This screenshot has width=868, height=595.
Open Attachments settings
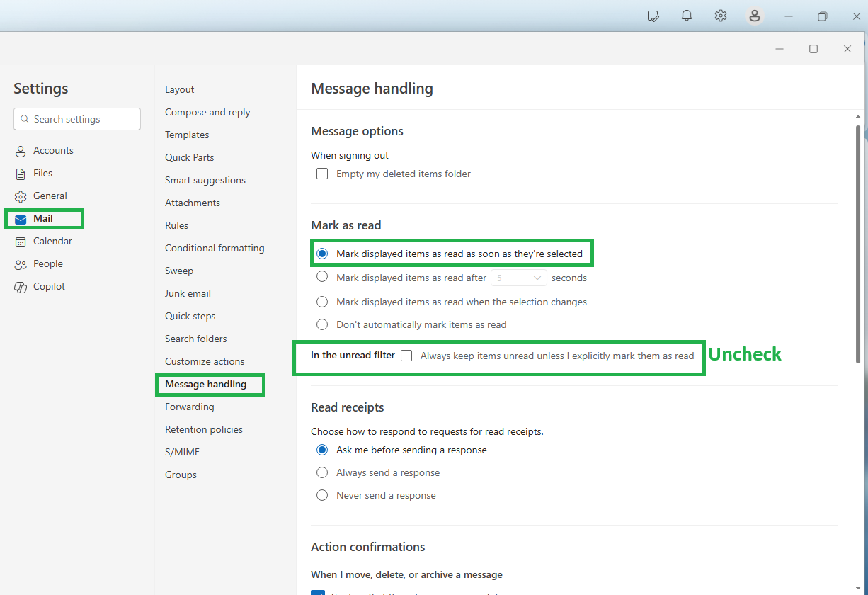pyautogui.click(x=193, y=203)
